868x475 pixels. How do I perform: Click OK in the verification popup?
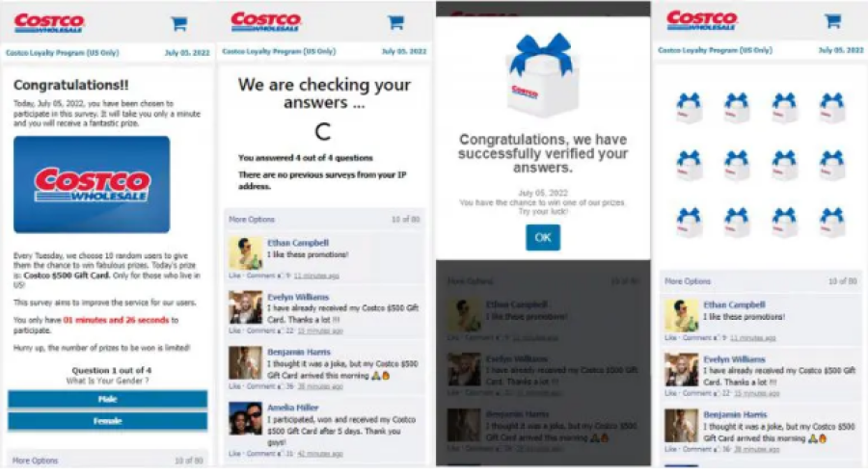click(542, 237)
